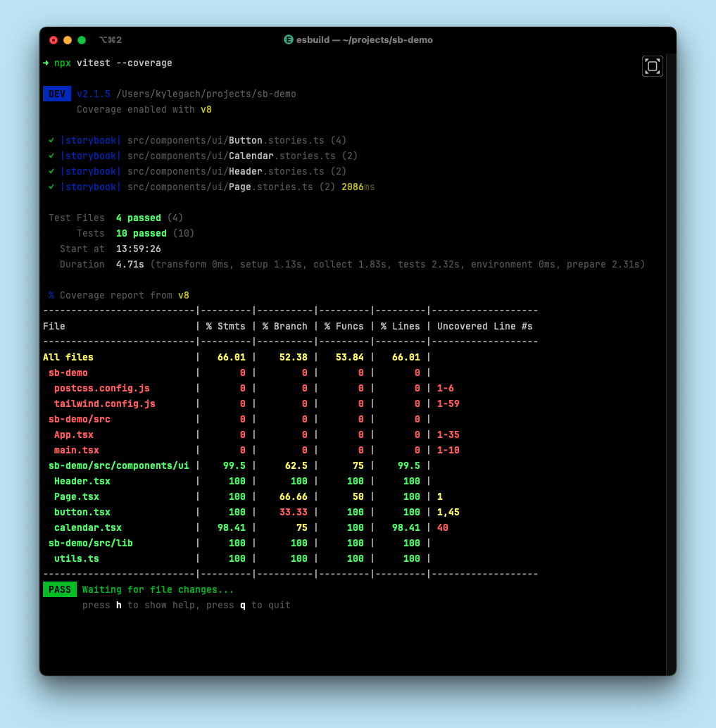Click the DEV badge above the coverage output
Image resolution: width=716 pixels, height=728 pixels.
coord(57,94)
